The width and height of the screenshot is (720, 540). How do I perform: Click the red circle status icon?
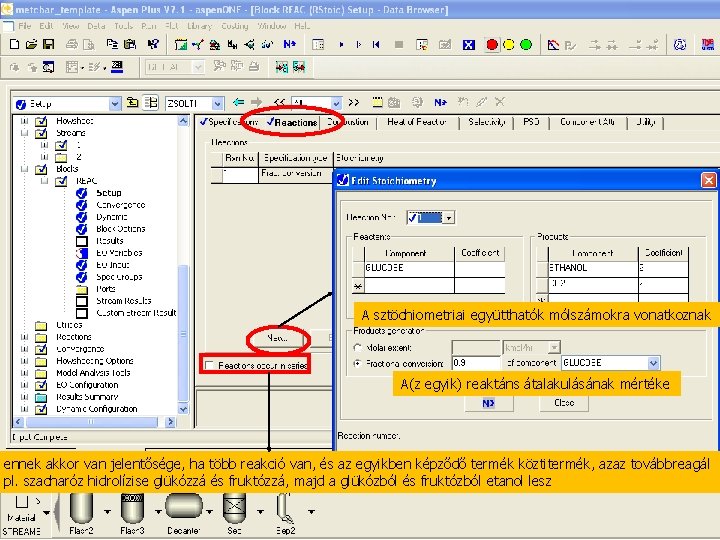tap(492, 45)
